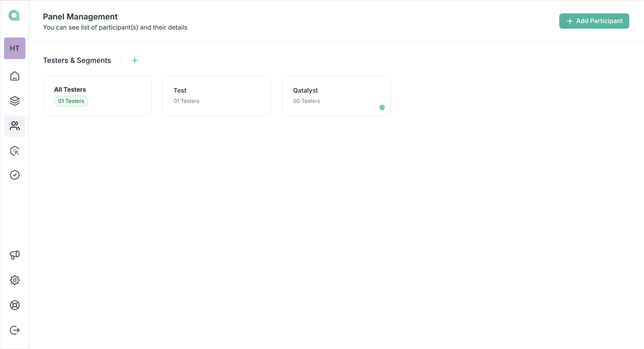
Task: Open the Test segment card
Action: point(216,96)
